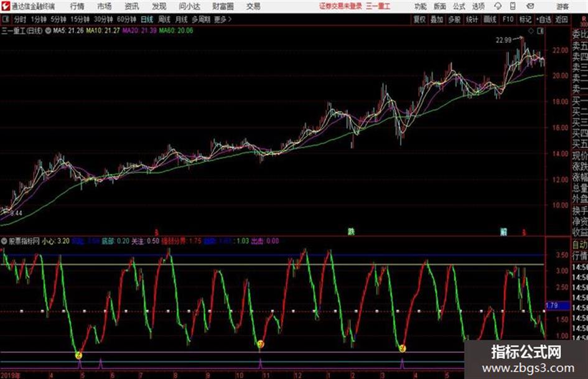588x379 pixels.
Task: Click the MA5: 21.26 value
Action: tap(68, 30)
